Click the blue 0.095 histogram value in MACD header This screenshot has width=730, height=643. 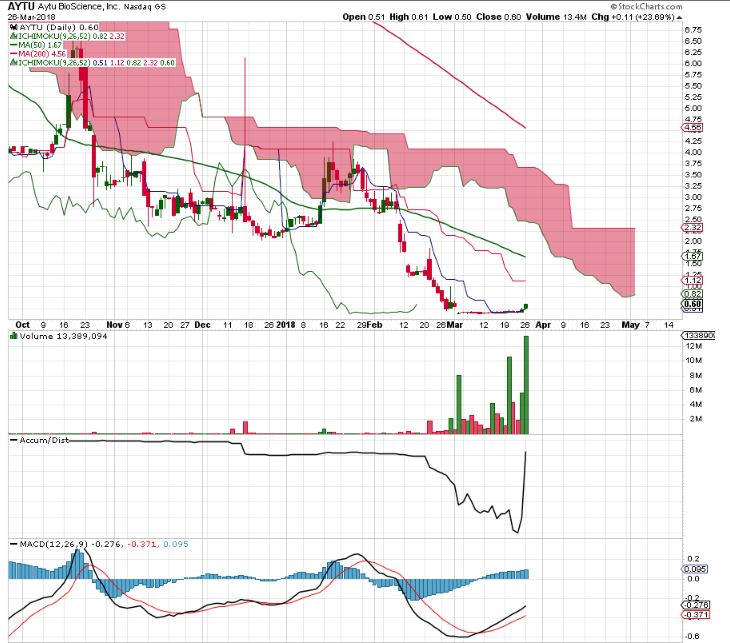pyautogui.click(x=176, y=544)
